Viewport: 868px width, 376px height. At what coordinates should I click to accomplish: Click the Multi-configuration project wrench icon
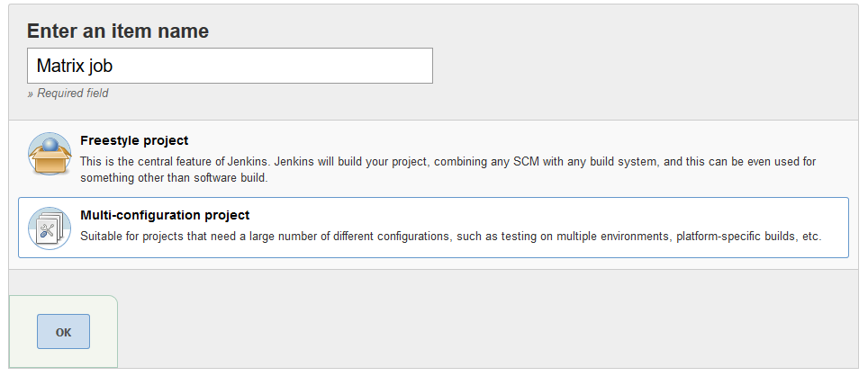pyautogui.click(x=50, y=228)
